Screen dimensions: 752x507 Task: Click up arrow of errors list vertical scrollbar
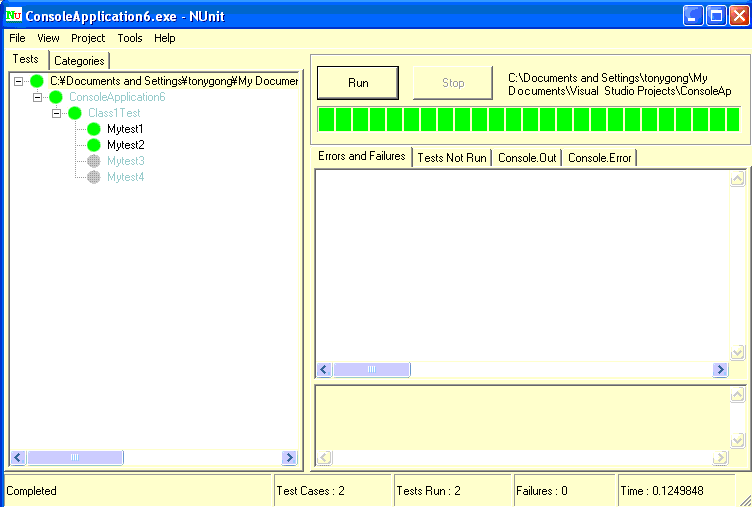coord(738,179)
